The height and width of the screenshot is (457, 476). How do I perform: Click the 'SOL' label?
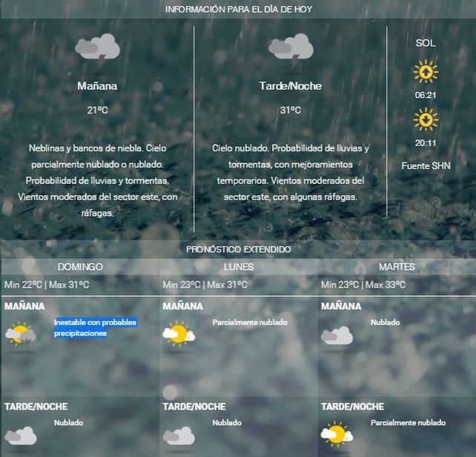(x=426, y=43)
